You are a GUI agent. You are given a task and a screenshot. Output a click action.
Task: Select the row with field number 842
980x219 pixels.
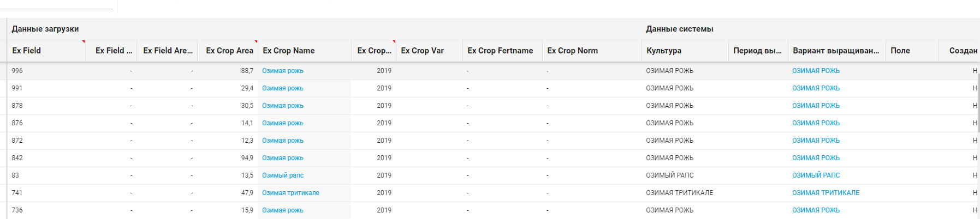(x=17, y=158)
